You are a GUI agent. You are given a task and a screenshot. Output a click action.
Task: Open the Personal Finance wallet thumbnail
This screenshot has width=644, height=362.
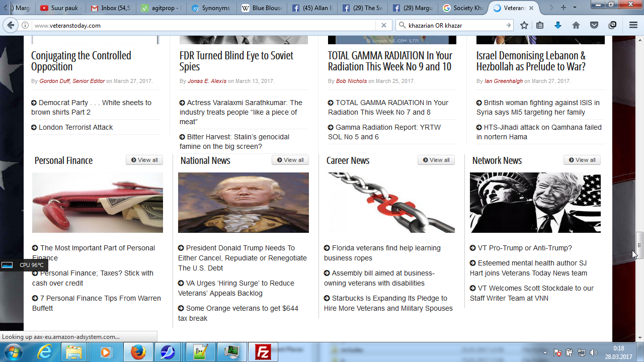[98, 203]
